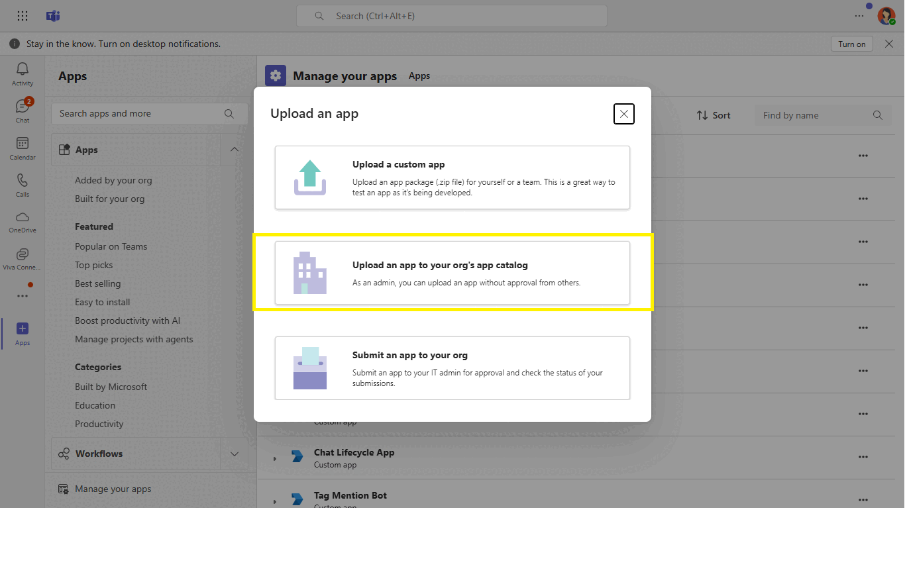Open Settings and more ellipsis at top
Image resolution: width=905 pixels, height=588 pixels.
click(859, 16)
